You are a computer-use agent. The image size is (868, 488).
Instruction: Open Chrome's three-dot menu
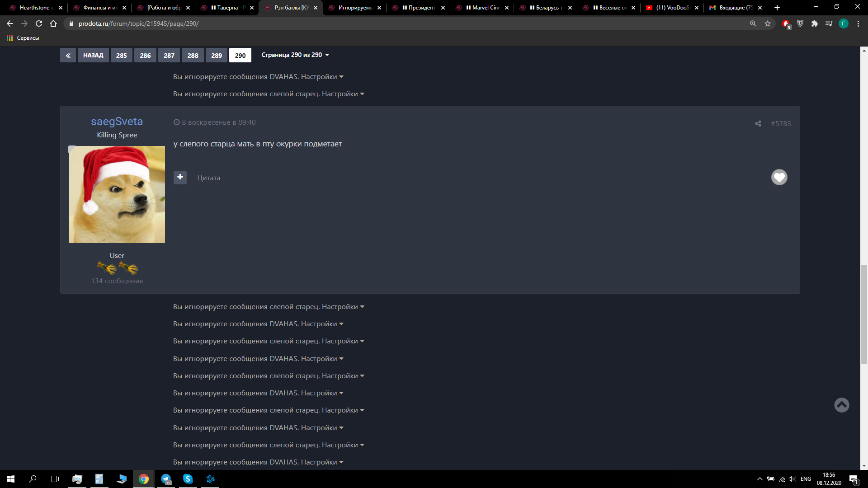pos(858,23)
